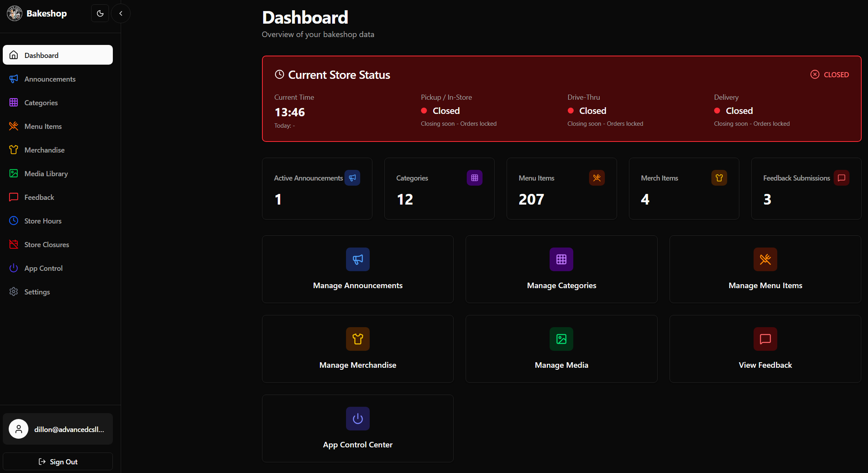Open Store Hours sidebar text

point(43,221)
